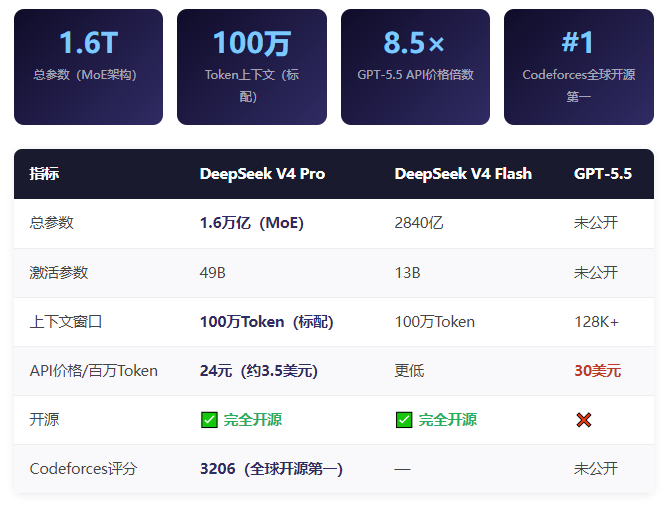Select the GPT-5.5 column header

pyautogui.click(x=603, y=174)
